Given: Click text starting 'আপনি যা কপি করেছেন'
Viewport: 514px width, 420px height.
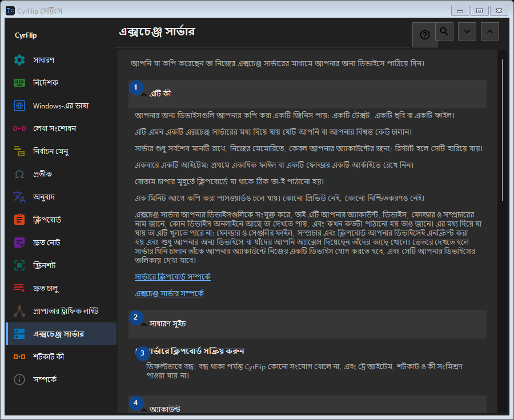Looking at the screenshot, I should tap(278, 63).
